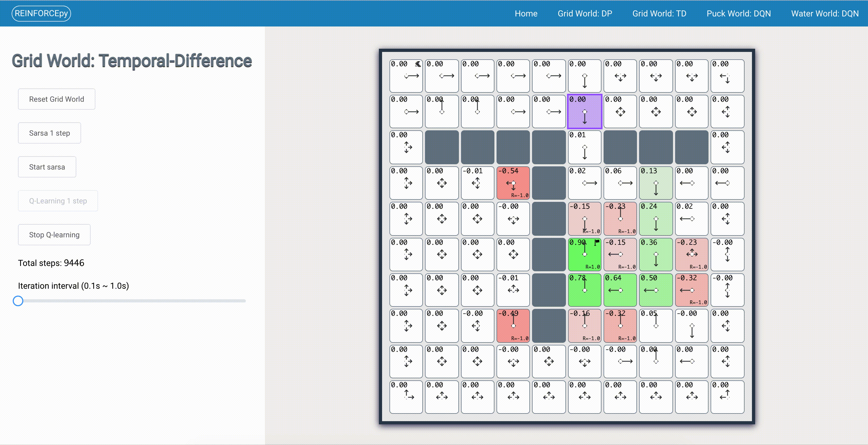Click the red cell valued -0.49

tap(513, 326)
